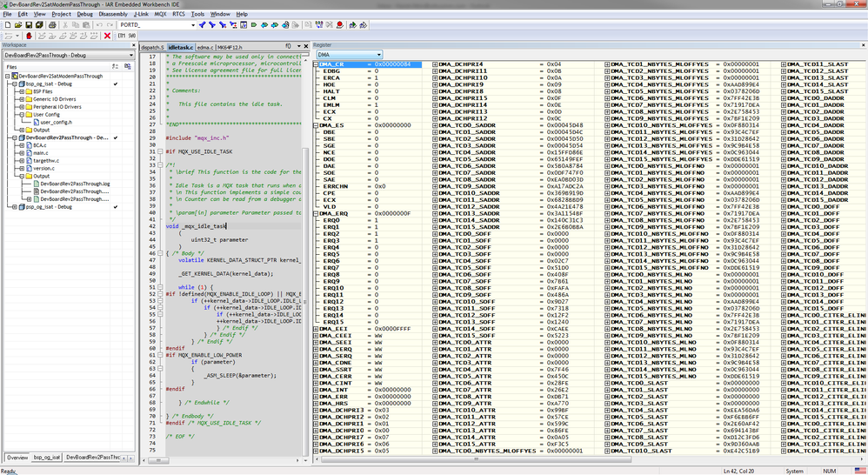Click the New document toolbar icon

pyautogui.click(x=7, y=25)
